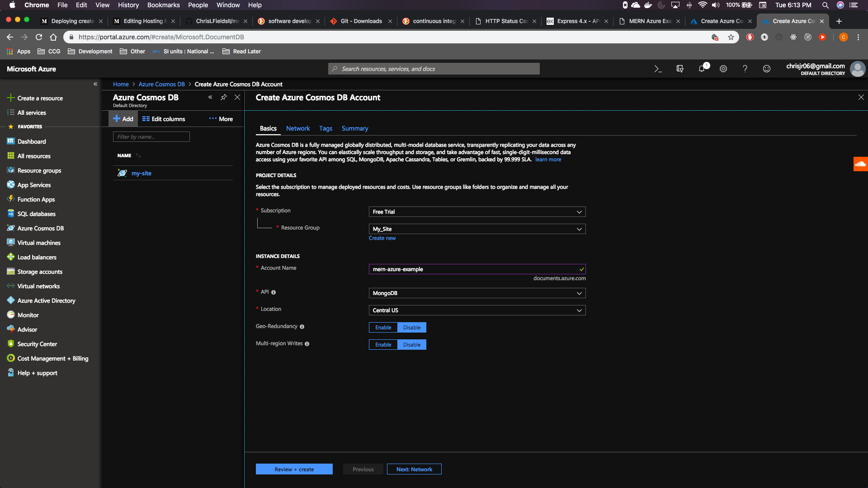868x488 pixels.
Task: Switch to the Network tab
Action: click(x=297, y=128)
